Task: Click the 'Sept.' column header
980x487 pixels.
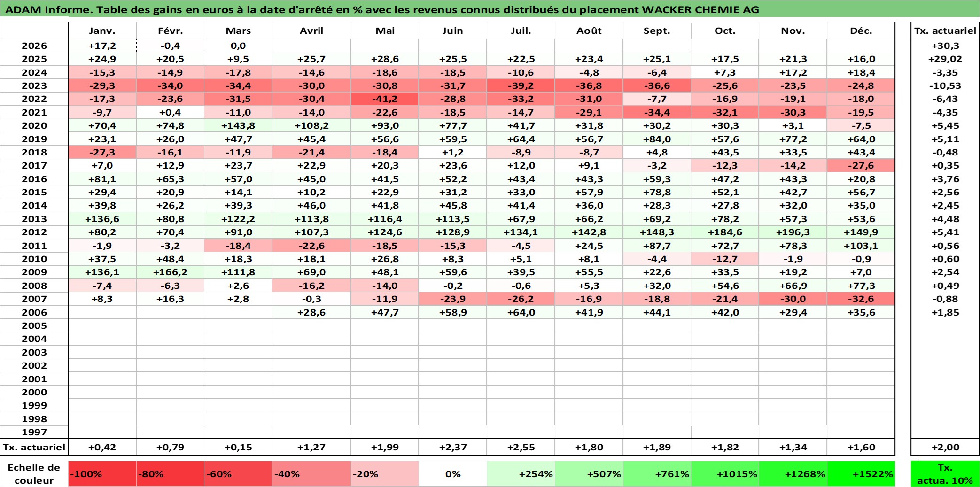Action: 657,31
